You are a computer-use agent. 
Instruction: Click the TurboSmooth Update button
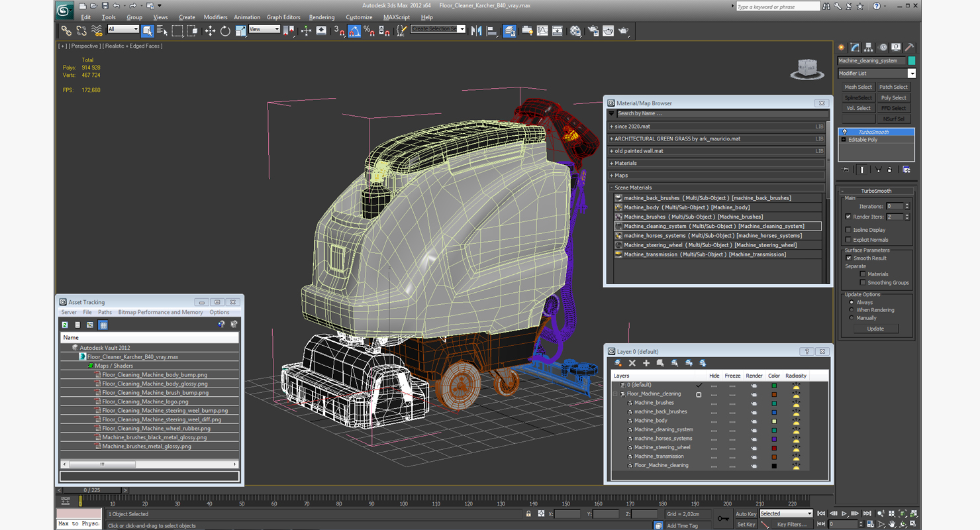coord(875,329)
